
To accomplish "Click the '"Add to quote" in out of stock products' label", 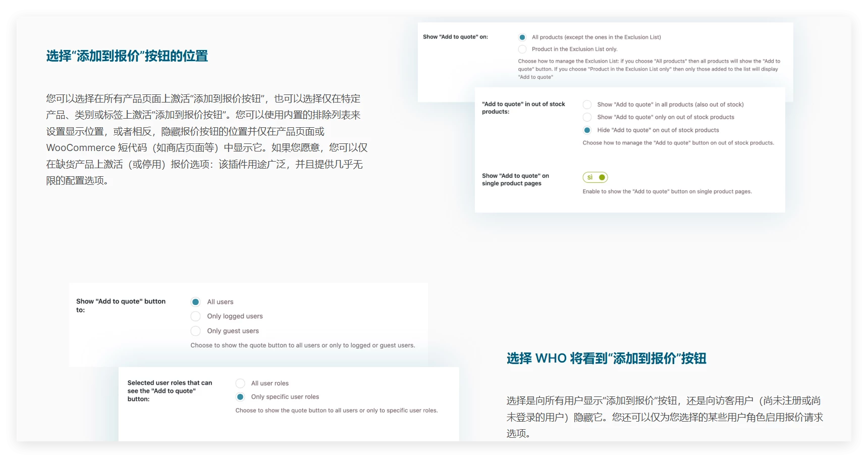I will 523,108.
